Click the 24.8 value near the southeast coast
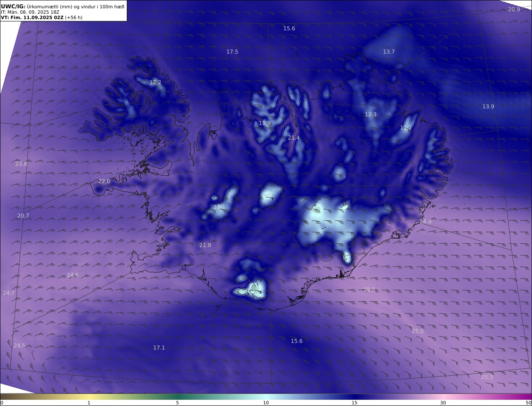This screenshot has width=532, height=406. click(426, 221)
